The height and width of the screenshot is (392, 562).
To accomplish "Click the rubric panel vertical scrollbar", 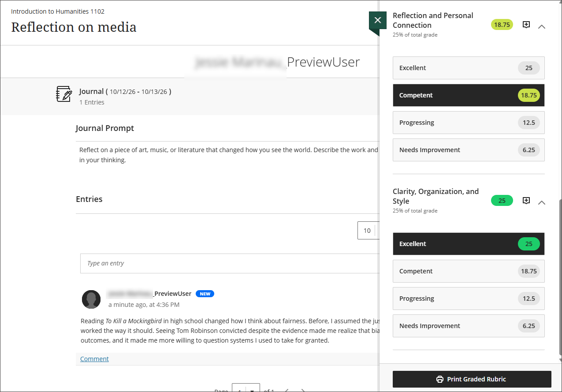I will coord(560,278).
